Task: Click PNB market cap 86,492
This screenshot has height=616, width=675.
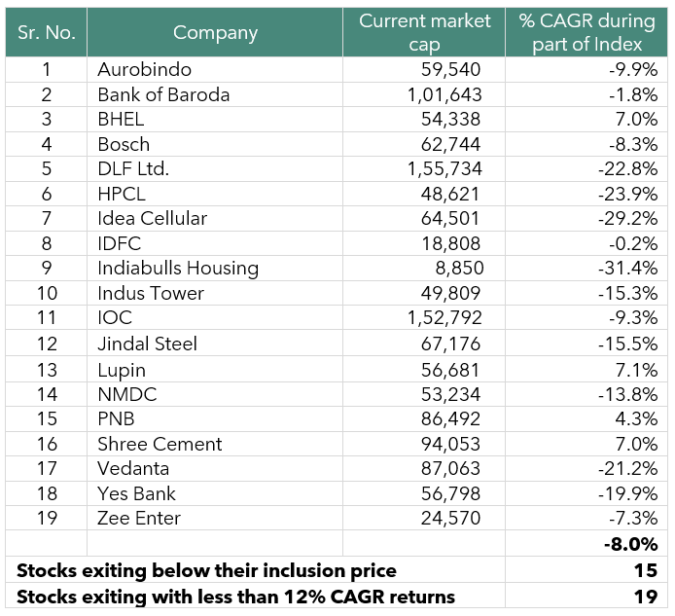Action: pyautogui.click(x=450, y=418)
